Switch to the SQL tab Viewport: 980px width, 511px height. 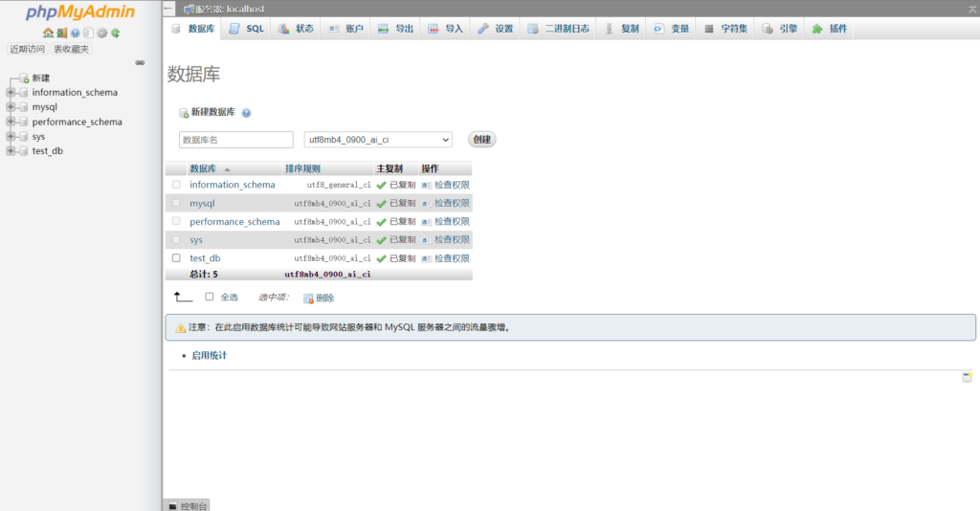(x=247, y=29)
